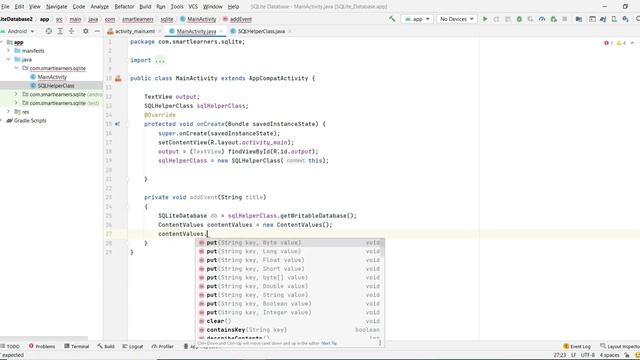This screenshot has height=360, width=640.
Task: Choose containsKey(String key) suggestion
Action: point(290,330)
